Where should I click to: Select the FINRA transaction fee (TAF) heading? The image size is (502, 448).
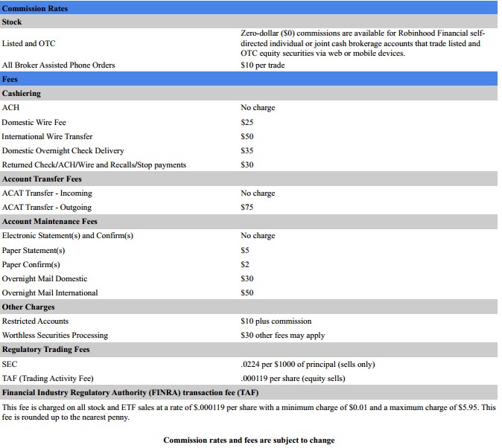[130, 393]
